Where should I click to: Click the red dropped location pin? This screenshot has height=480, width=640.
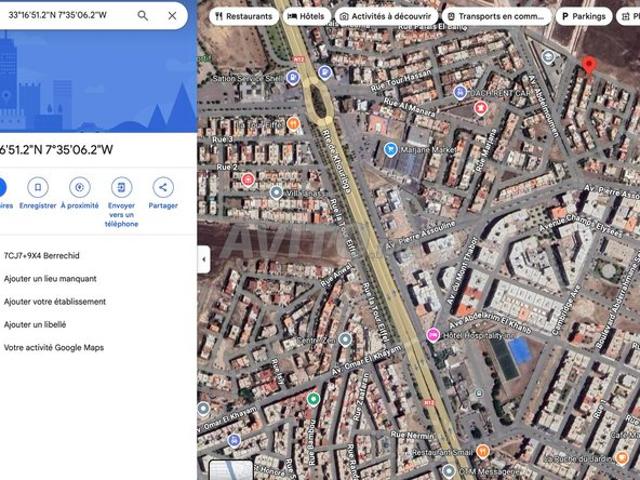589,66
